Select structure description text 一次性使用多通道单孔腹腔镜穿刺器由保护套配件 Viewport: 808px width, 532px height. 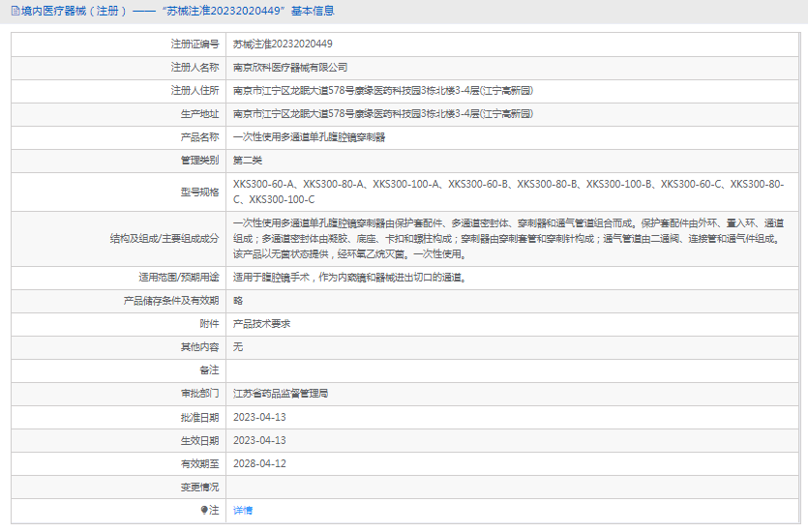(509, 239)
